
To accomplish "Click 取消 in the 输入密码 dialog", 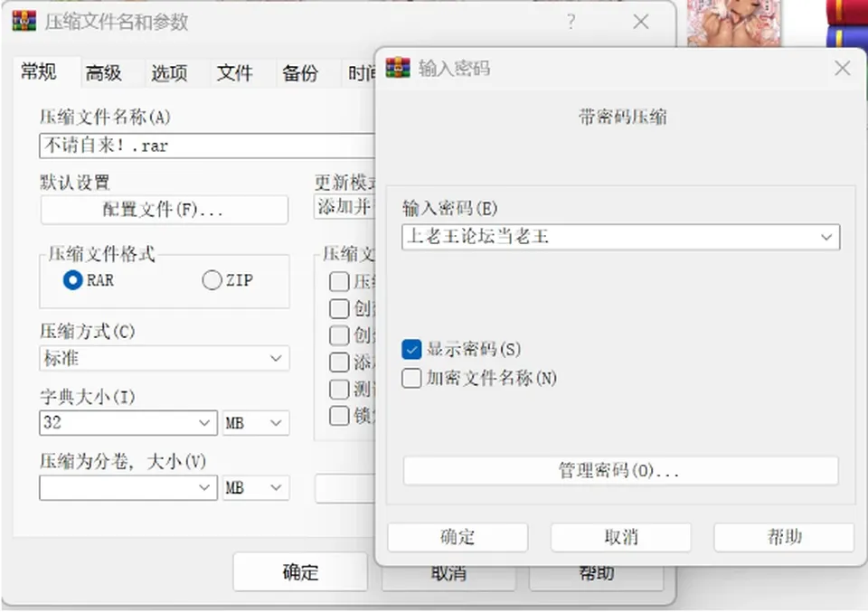I will tap(620, 537).
